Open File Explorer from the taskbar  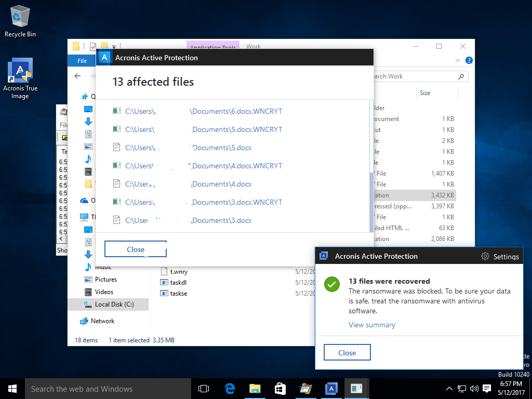[x=255, y=389]
